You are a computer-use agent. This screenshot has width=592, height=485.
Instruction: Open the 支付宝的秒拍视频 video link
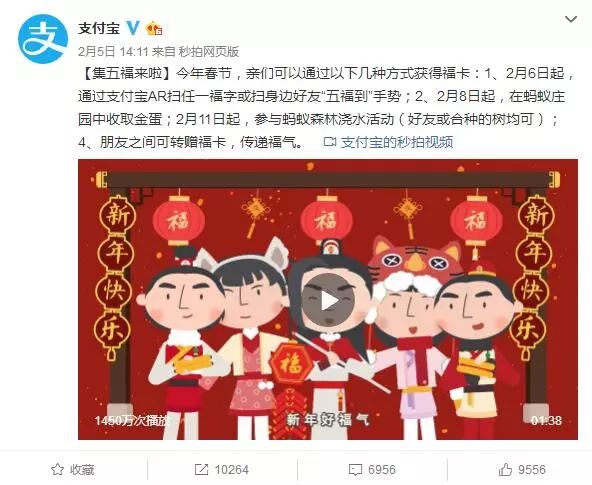coord(397,142)
